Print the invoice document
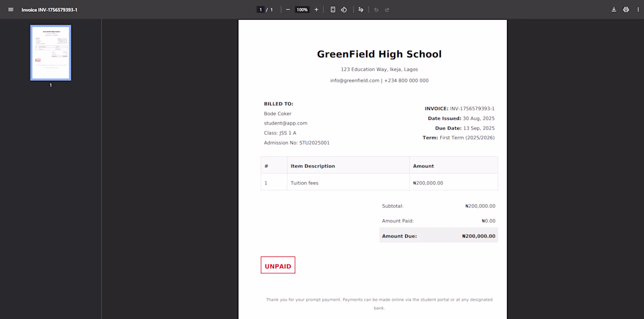This screenshot has height=319, width=644. click(x=626, y=9)
